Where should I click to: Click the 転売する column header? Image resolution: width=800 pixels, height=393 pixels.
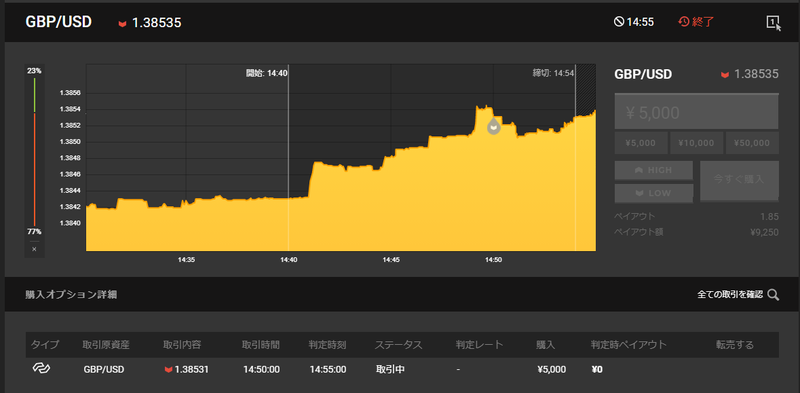pyautogui.click(x=735, y=345)
